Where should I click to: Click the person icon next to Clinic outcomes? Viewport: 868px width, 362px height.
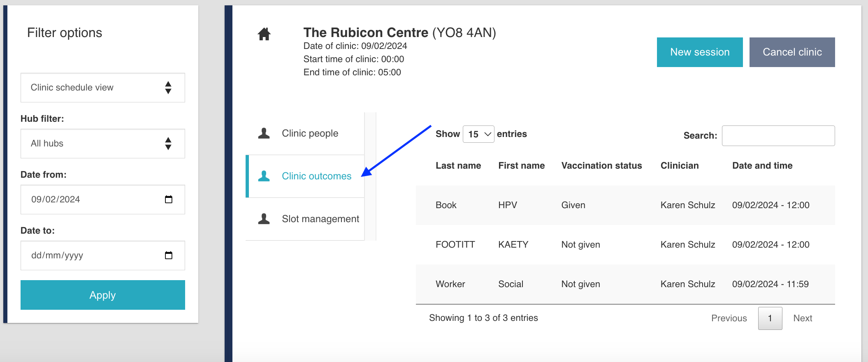264,176
